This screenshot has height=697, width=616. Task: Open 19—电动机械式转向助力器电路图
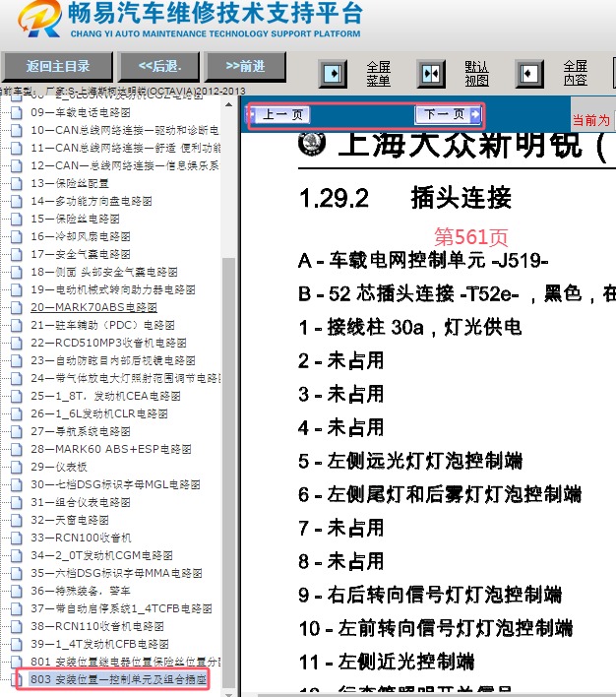(113, 289)
